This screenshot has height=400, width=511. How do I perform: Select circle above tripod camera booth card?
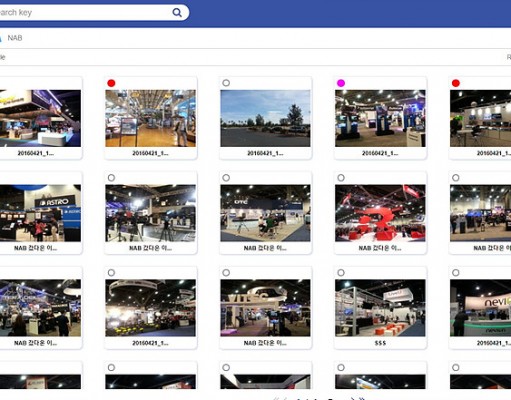click(x=111, y=178)
